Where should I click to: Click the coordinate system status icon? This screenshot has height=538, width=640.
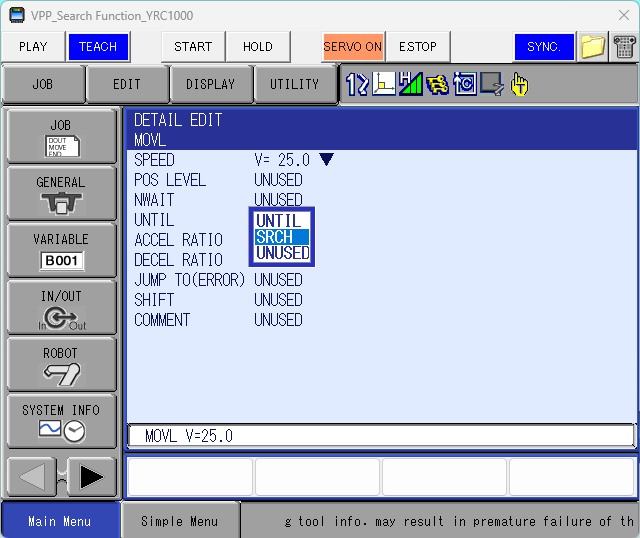pos(384,85)
